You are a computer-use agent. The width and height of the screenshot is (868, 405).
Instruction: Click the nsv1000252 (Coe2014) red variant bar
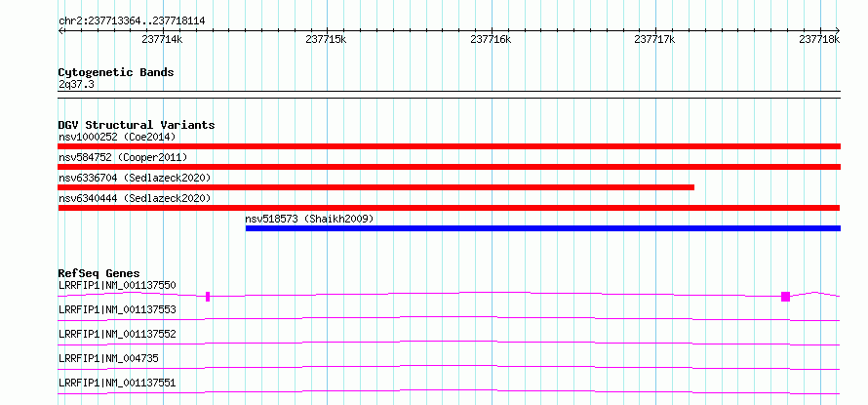click(x=449, y=146)
